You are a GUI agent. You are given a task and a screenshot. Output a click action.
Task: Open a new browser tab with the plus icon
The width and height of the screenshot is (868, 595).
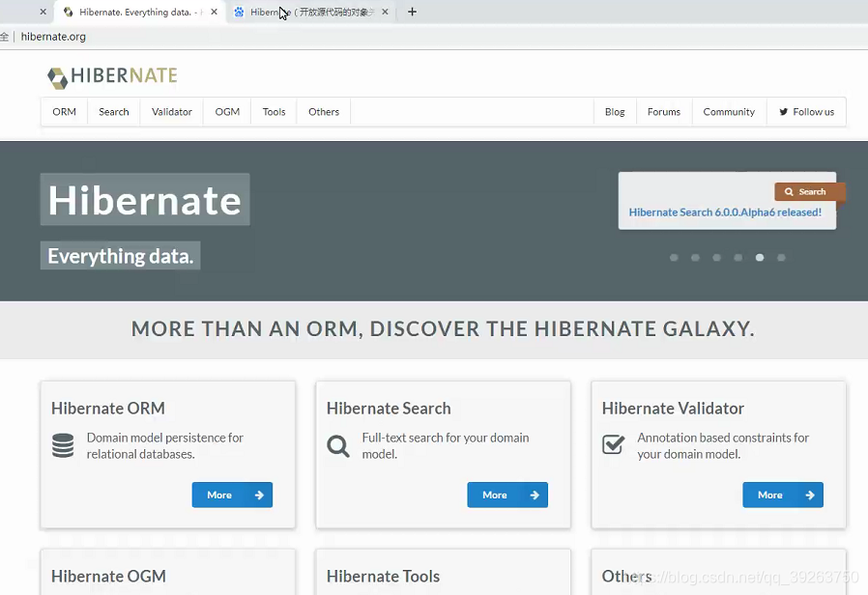[412, 12]
